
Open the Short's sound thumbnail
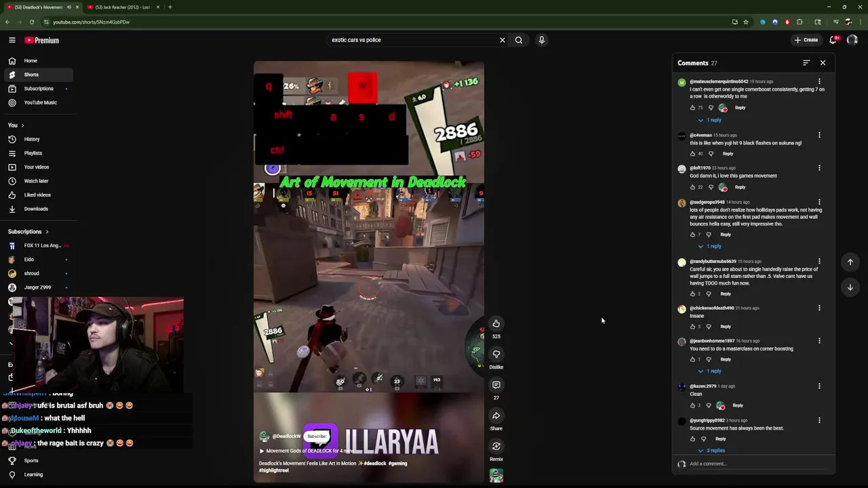(496, 476)
